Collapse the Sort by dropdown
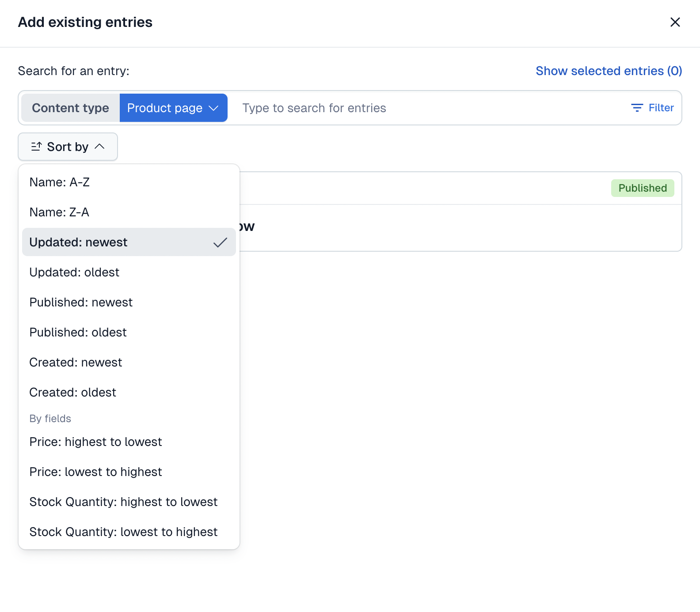This screenshot has height=612, width=700. point(100,147)
